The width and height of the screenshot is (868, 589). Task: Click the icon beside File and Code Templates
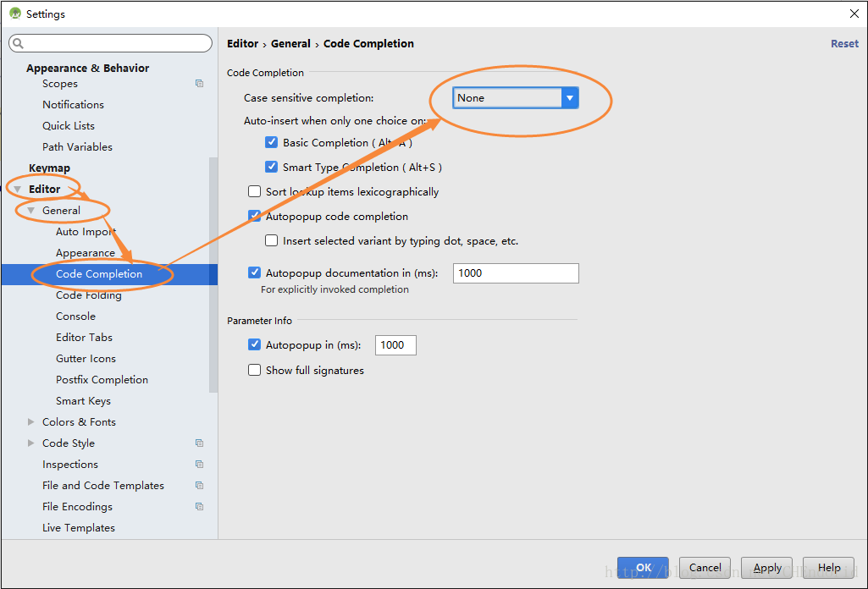click(199, 486)
